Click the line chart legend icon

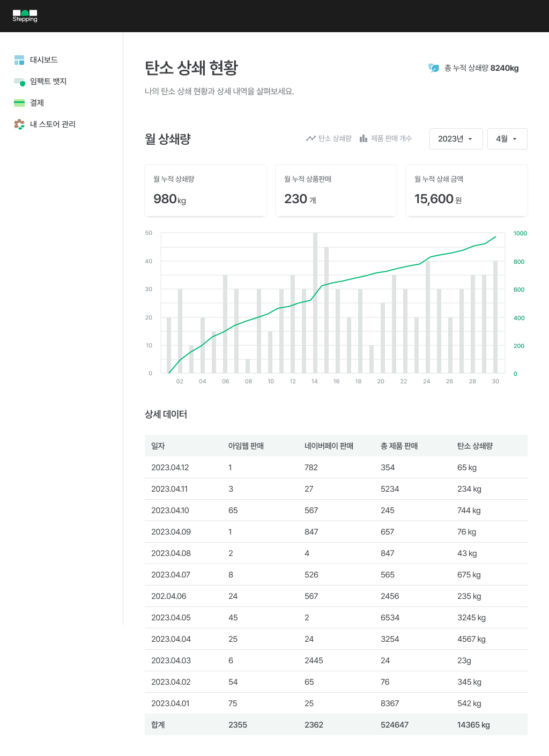coord(310,138)
